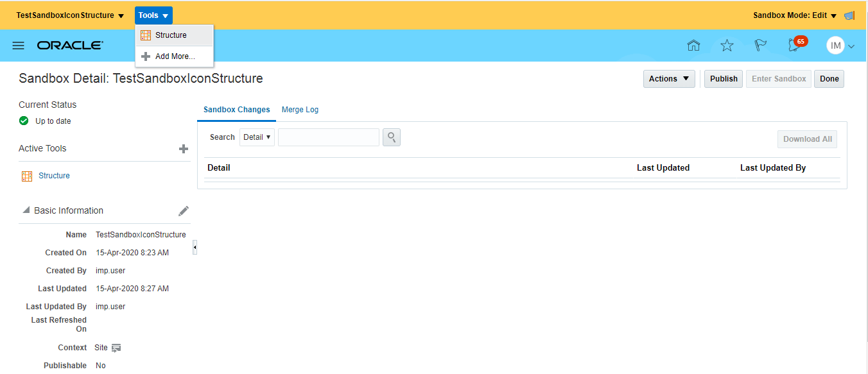Screen dimensions: 868x374
Task: Open the hamburger navigator menu
Action: click(19, 46)
